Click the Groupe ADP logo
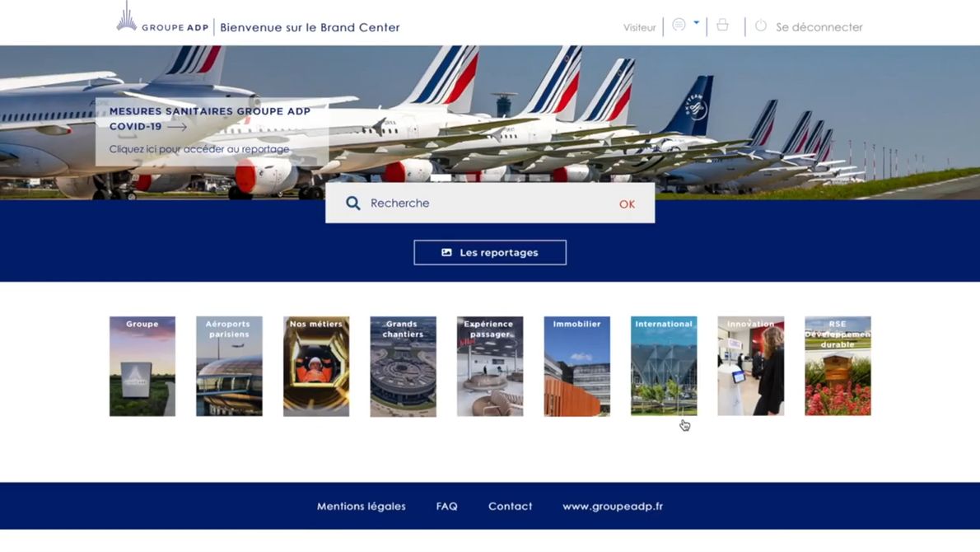Viewport: 980px width, 552px height. [162, 19]
